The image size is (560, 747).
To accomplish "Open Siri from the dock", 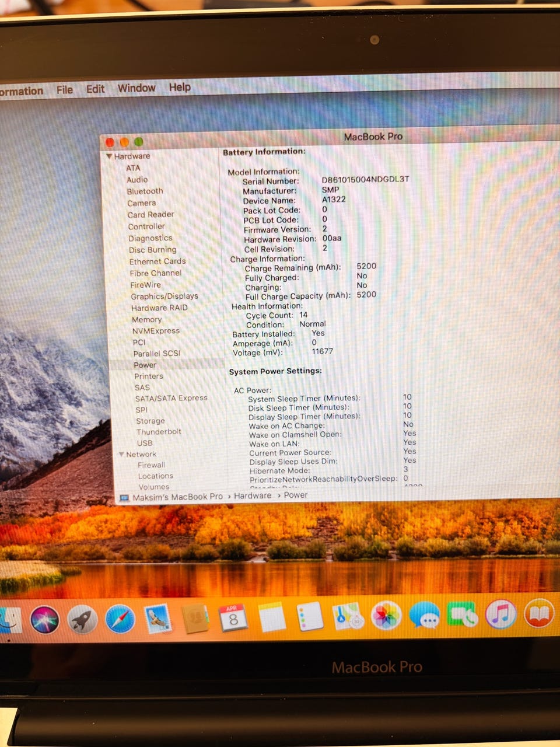I will coord(45,620).
